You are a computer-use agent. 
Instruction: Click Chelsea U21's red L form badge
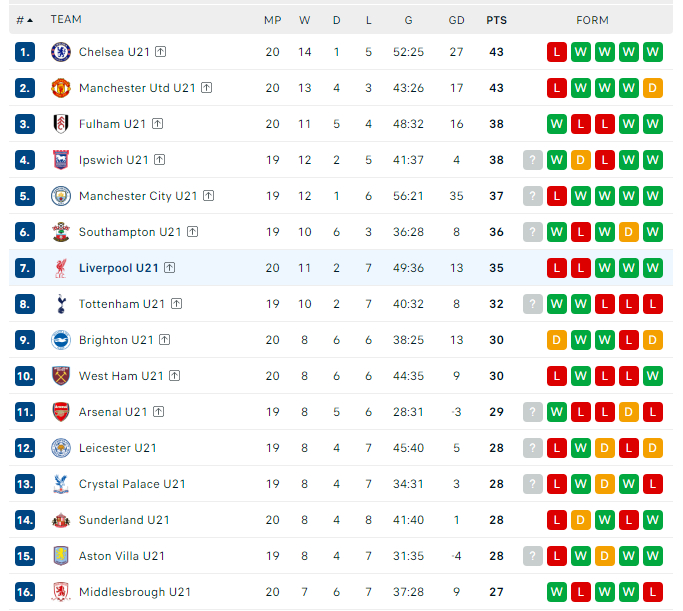point(557,52)
